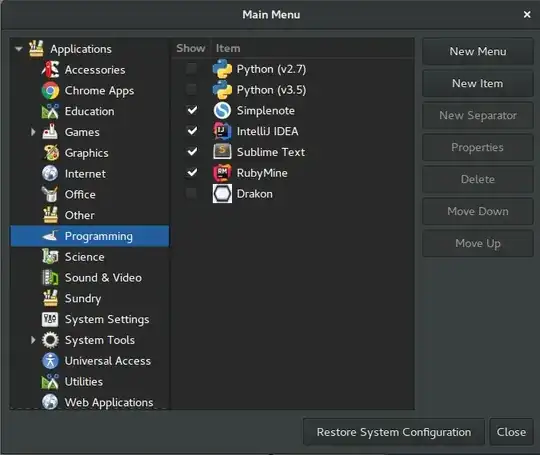Select the Python (v2.7) snake icon

(x=222, y=69)
